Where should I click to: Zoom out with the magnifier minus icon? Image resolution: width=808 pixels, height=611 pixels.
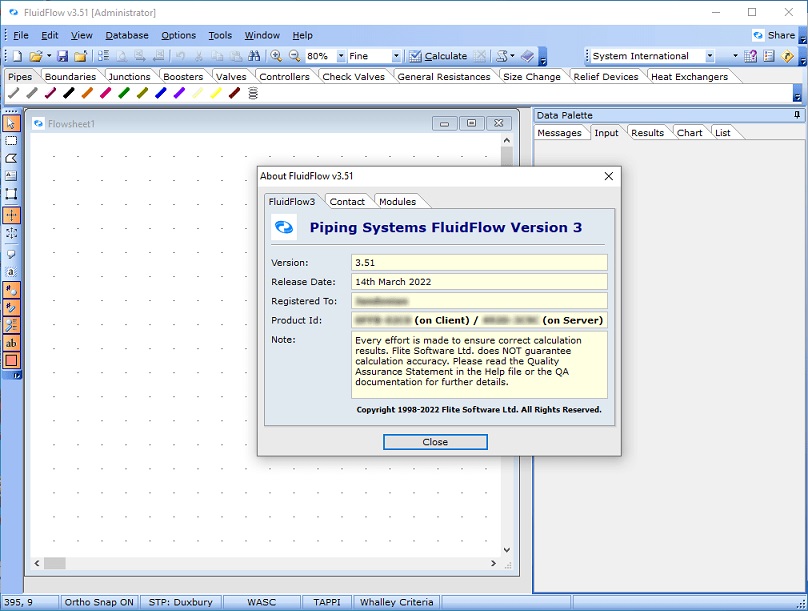pos(294,56)
